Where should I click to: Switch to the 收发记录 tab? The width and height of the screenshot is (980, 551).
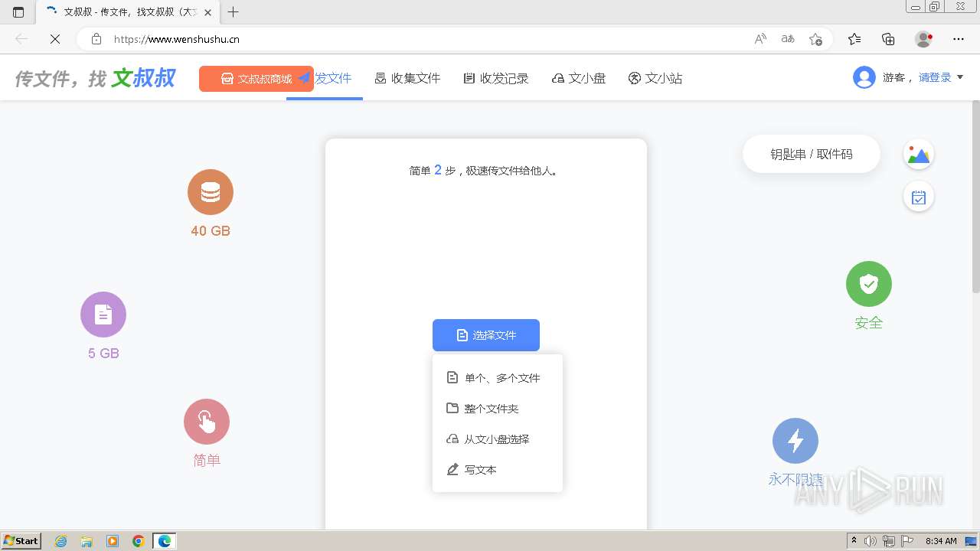pos(496,78)
